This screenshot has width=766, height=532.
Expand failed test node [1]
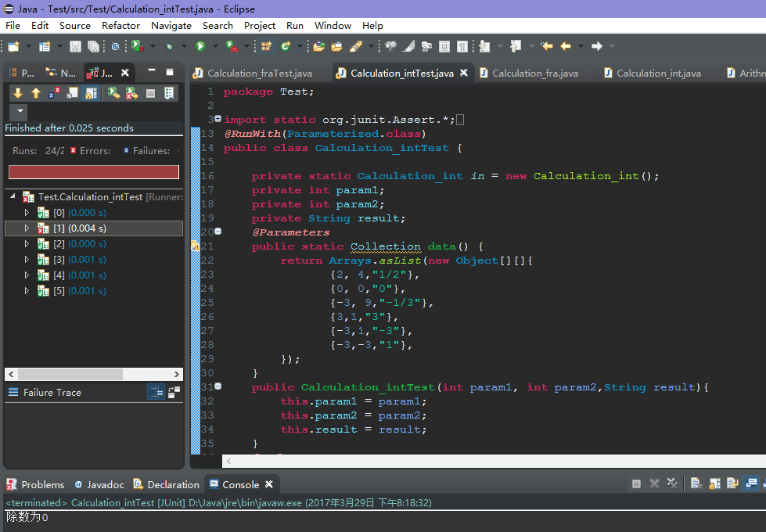point(27,228)
